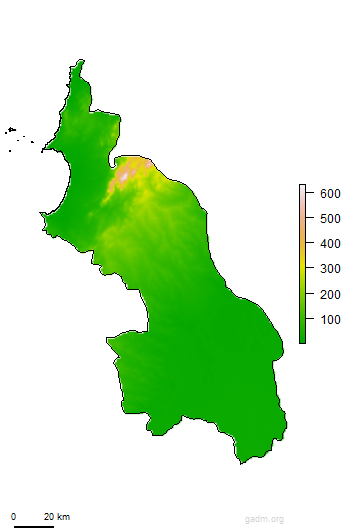Click the gadm.org watermark text
The width and height of the screenshot is (361, 528).
tap(264, 519)
